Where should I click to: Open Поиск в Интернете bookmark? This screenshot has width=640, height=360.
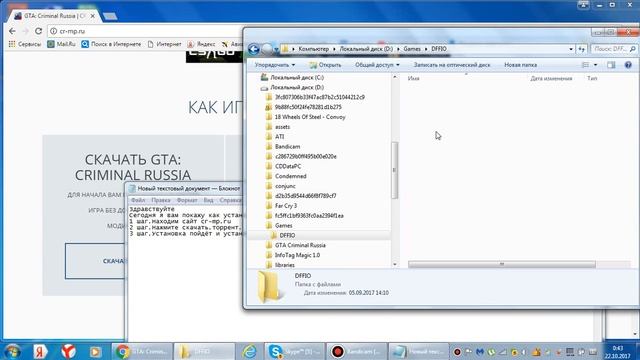click(111, 44)
